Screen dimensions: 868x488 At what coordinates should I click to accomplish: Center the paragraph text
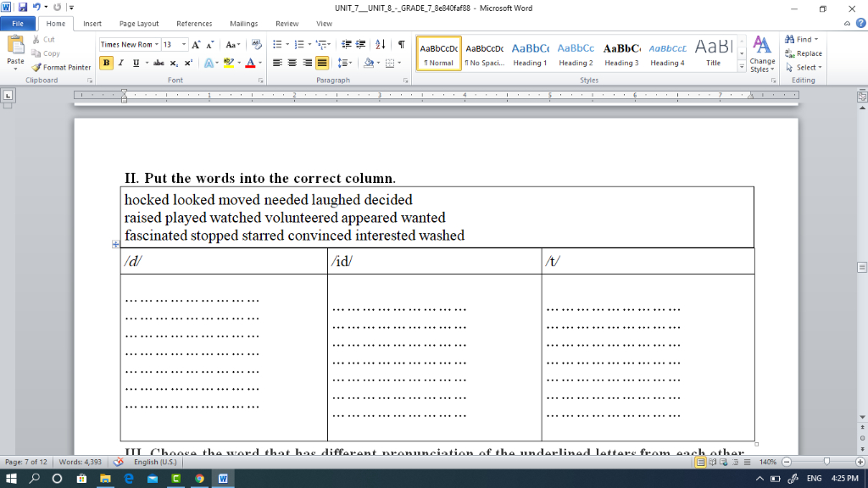click(292, 63)
